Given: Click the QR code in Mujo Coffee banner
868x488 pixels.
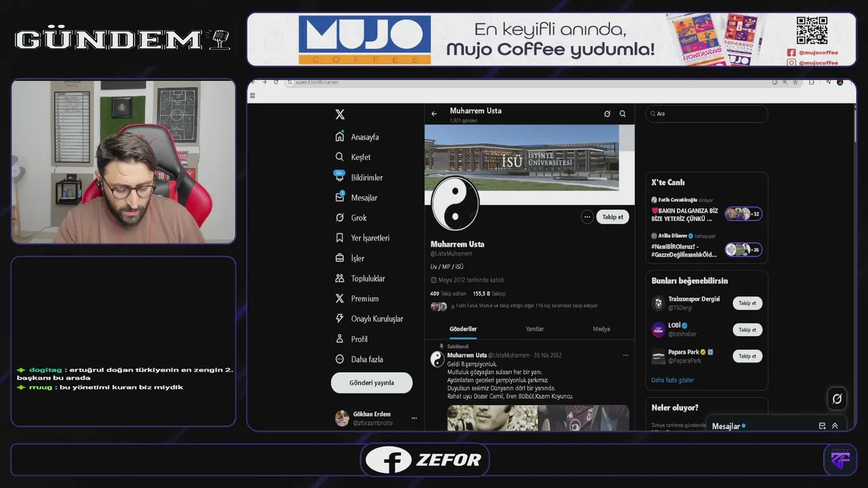Looking at the screenshot, I should coord(812,30).
